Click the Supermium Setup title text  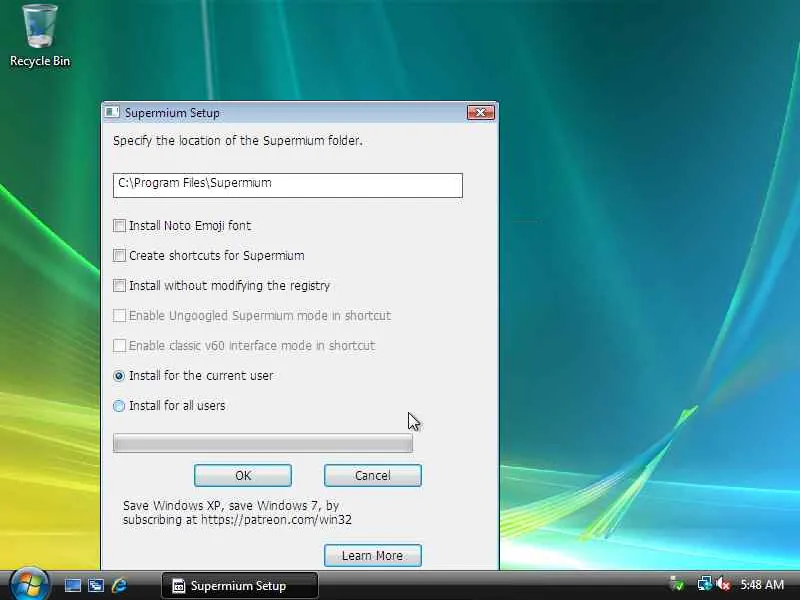(172, 113)
